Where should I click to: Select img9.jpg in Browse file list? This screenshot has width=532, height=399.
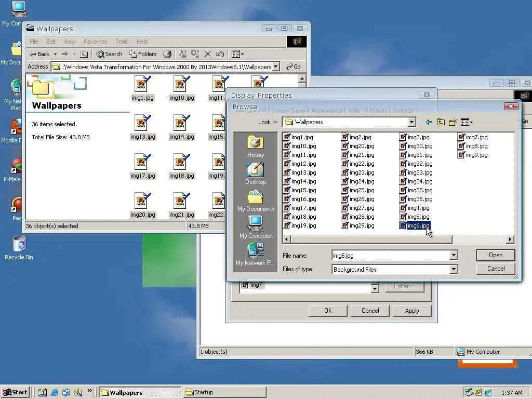pos(473,155)
